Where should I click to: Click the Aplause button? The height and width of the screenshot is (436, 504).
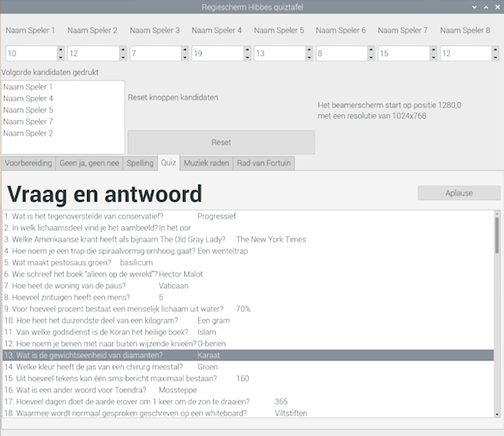tap(458, 193)
